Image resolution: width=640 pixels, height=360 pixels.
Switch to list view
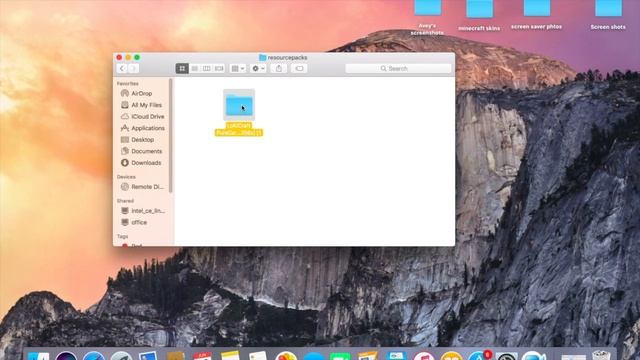(195, 69)
